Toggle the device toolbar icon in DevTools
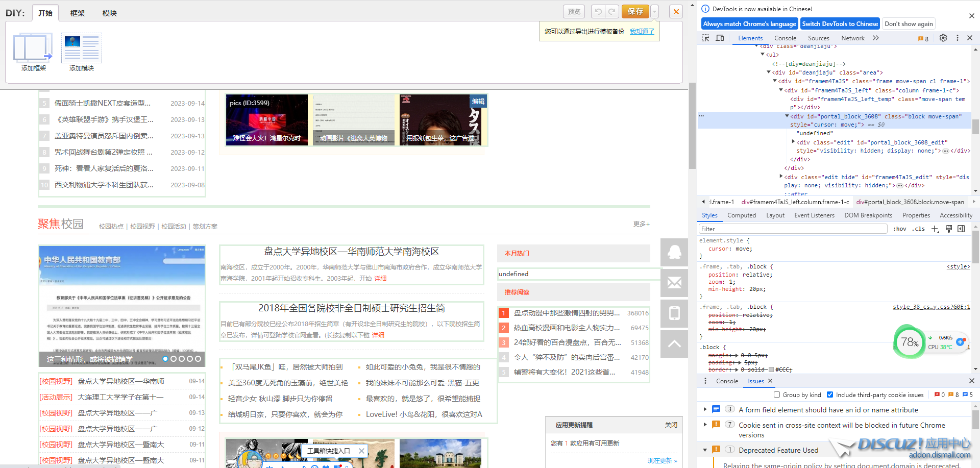980x468 pixels. tap(720, 38)
